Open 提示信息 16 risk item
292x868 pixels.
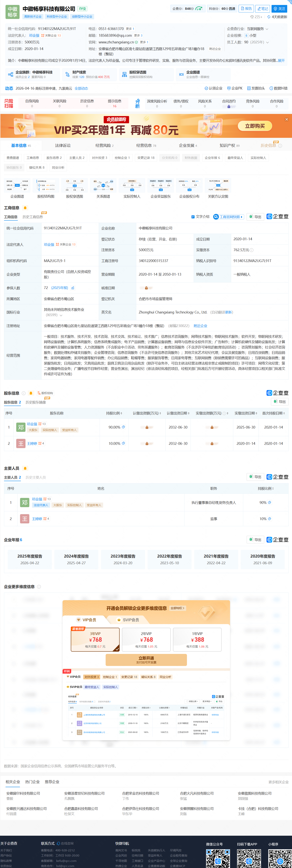[x=114, y=103]
